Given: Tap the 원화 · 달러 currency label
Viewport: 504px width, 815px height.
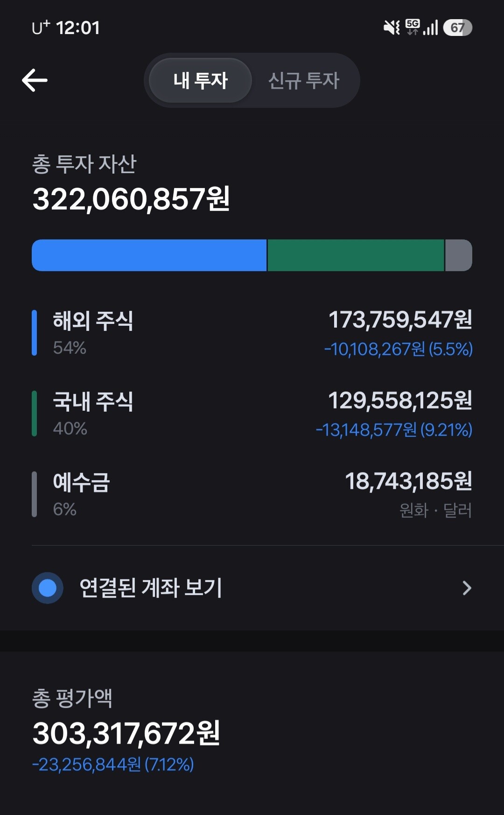Looking at the screenshot, I should tap(435, 510).
